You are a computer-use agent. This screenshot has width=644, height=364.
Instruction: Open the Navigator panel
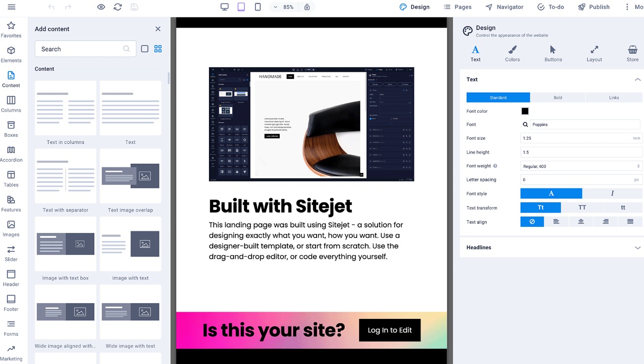pos(505,7)
